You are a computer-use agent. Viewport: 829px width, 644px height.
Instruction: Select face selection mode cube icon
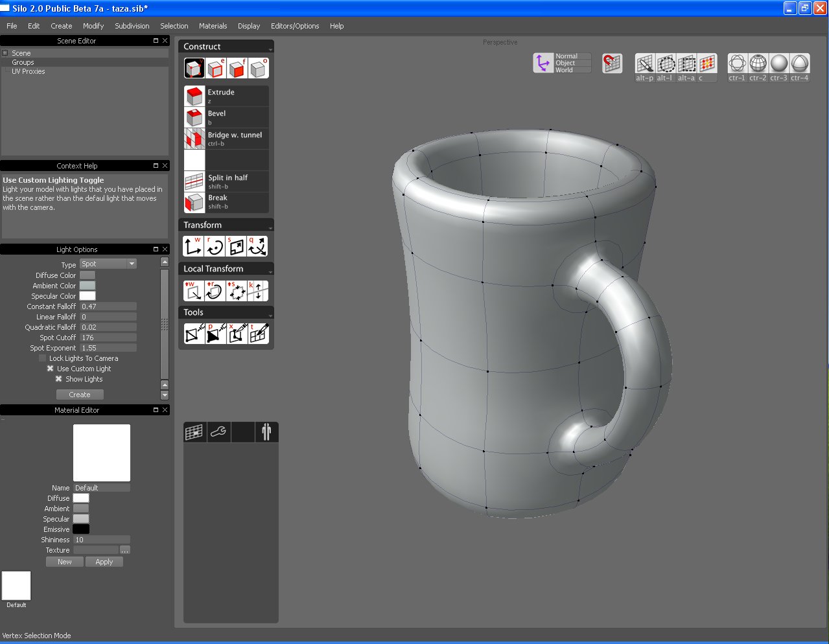[237, 68]
